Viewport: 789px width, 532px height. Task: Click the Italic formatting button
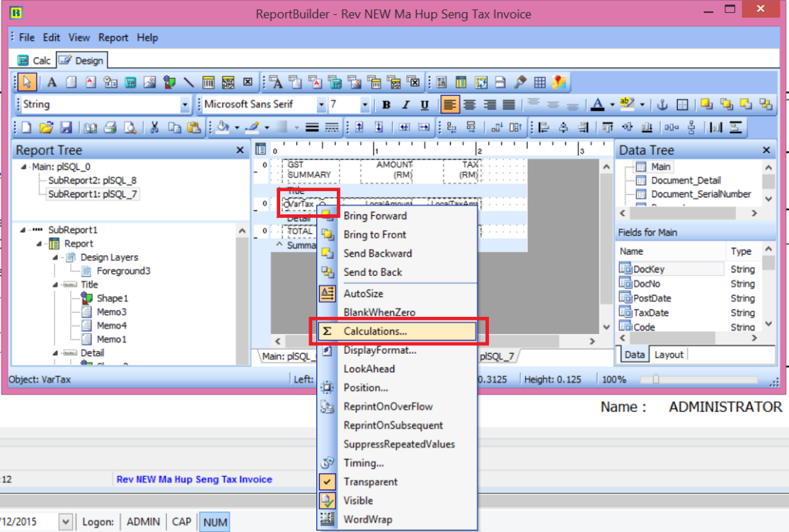(405, 105)
